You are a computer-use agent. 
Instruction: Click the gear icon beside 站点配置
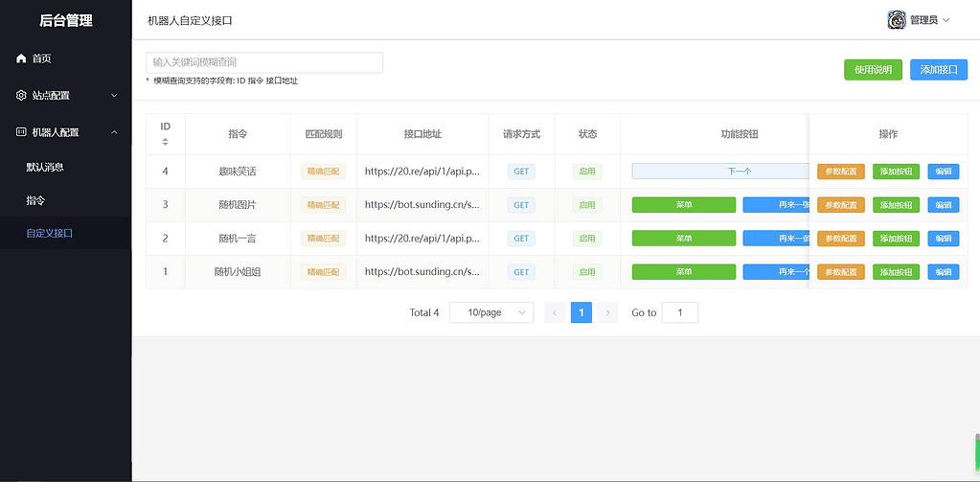[x=21, y=96]
